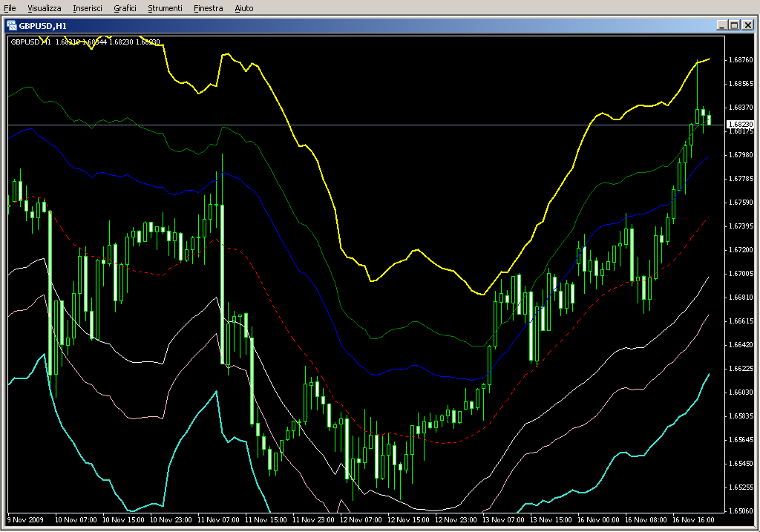The image size is (760, 532).
Task: Open the Inserisci menu
Action: pos(88,8)
